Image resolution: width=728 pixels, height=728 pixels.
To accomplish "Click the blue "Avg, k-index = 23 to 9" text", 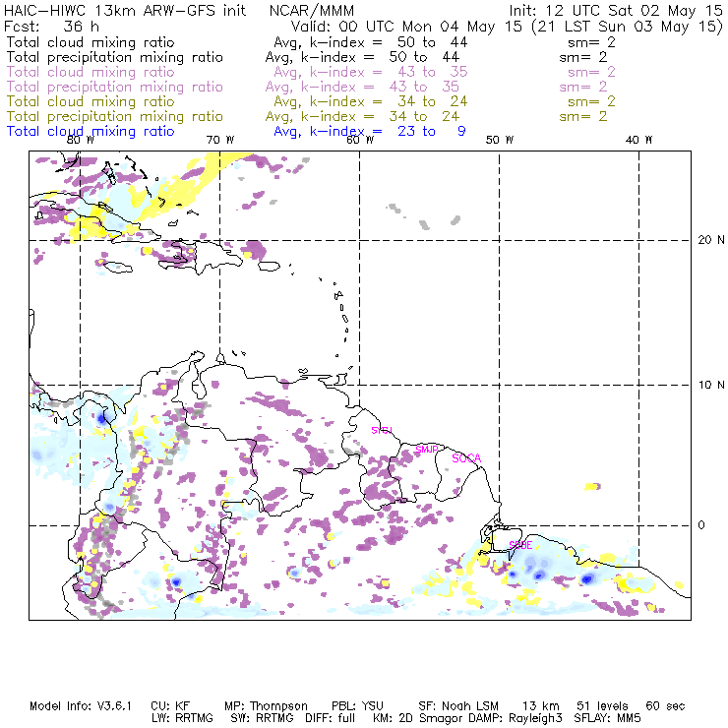I will pyautogui.click(x=370, y=132).
